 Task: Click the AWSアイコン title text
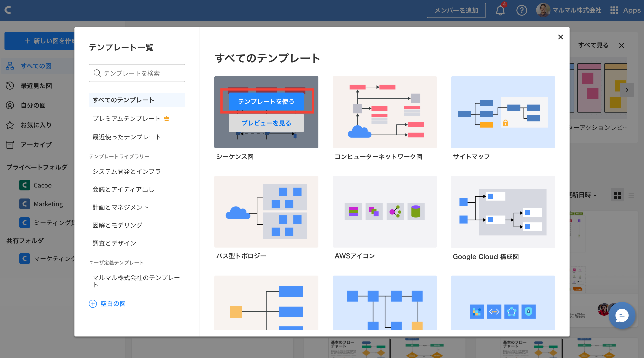[x=355, y=256]
